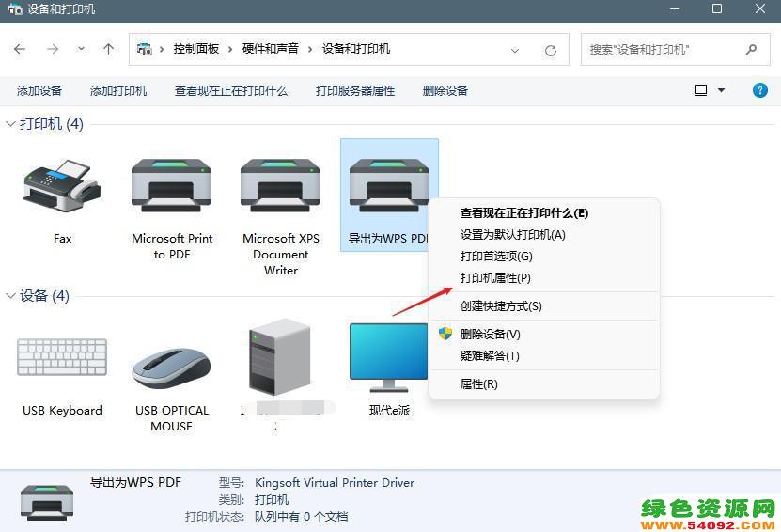Click the printer icon in details pane
Screen dimensions: 781x532
tap(47, 502)
